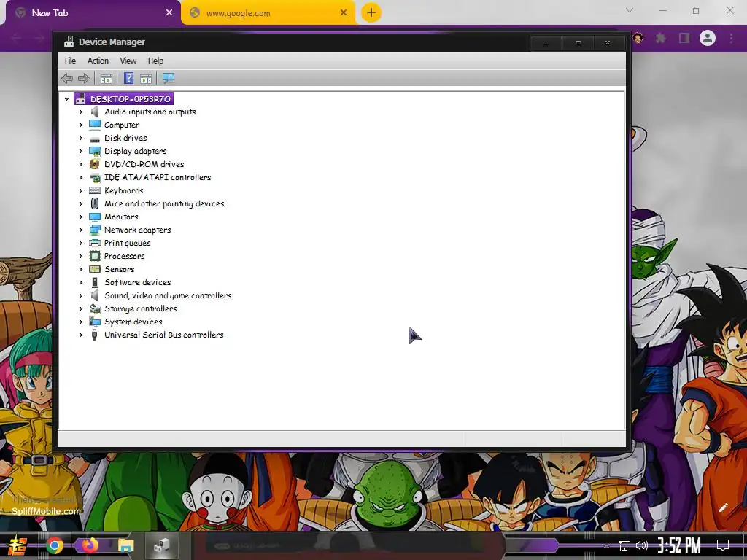Select the Keyboards icon

(x=95, y=190)
